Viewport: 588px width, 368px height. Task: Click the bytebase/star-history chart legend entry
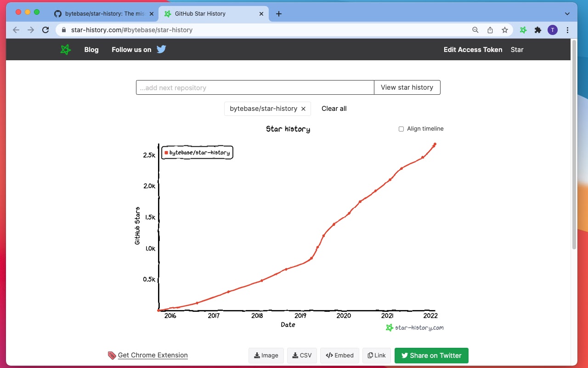[197, 153]
